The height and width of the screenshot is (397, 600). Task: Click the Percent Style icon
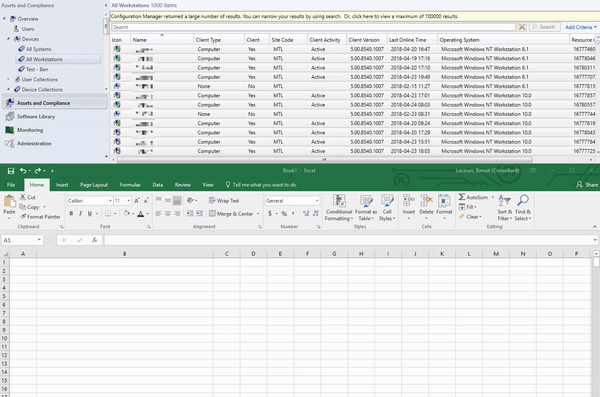pos(284,214)
